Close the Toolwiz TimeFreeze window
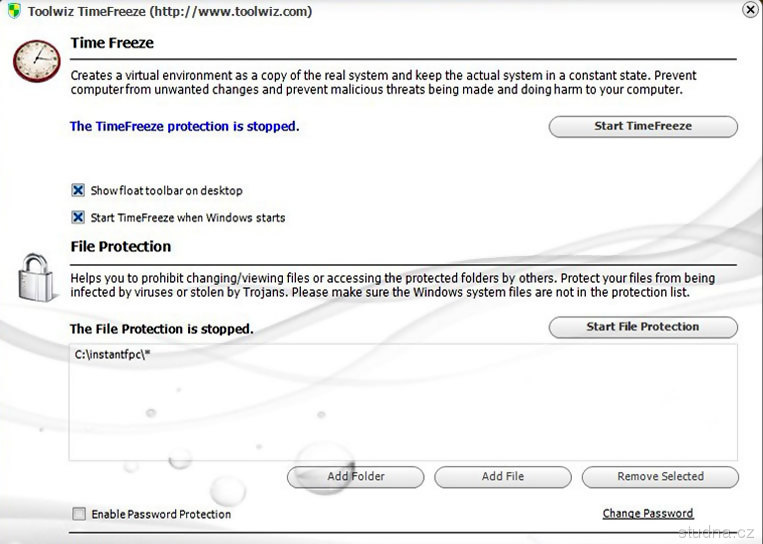 tap(750, 10)
